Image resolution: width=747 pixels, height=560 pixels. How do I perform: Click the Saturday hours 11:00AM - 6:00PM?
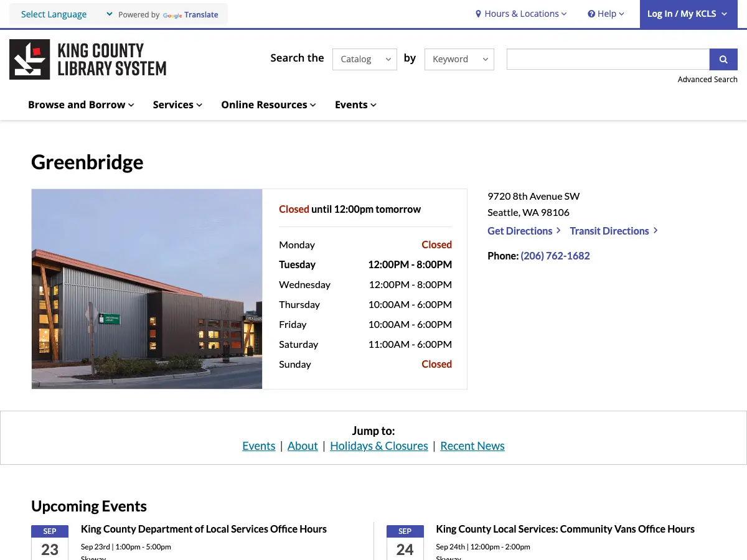410,344
